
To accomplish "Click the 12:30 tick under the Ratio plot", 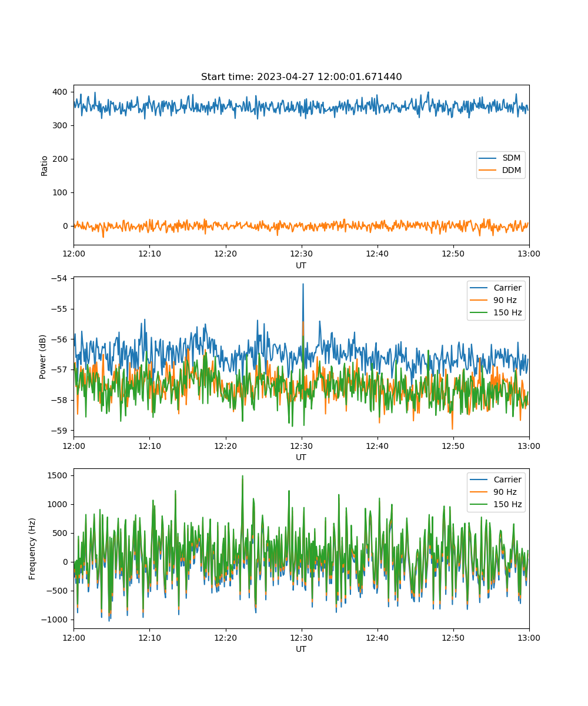I will (301, 254).
